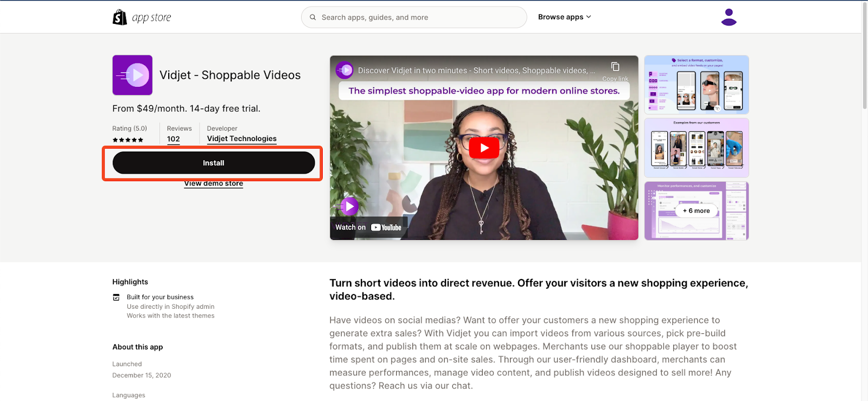Click the 'Highlights' heading
Image resolution: width=868 pixels, height=401 pixels.
pos(130,282)
